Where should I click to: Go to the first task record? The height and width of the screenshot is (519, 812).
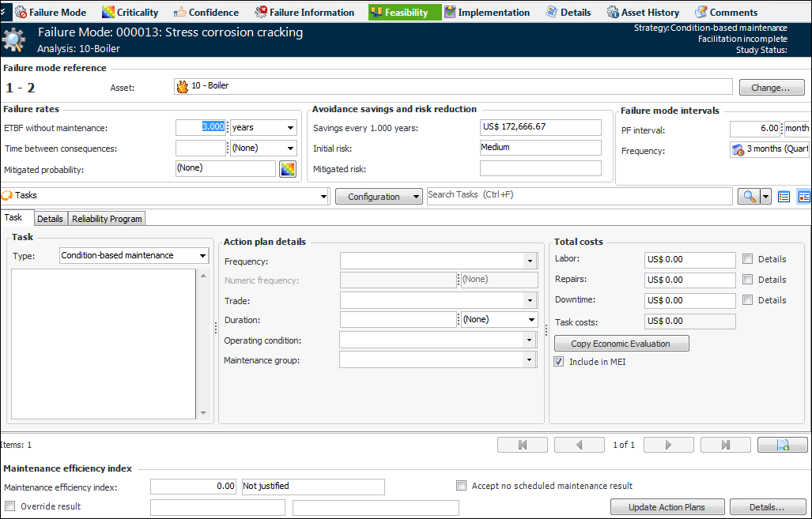[x=522, y=445]
